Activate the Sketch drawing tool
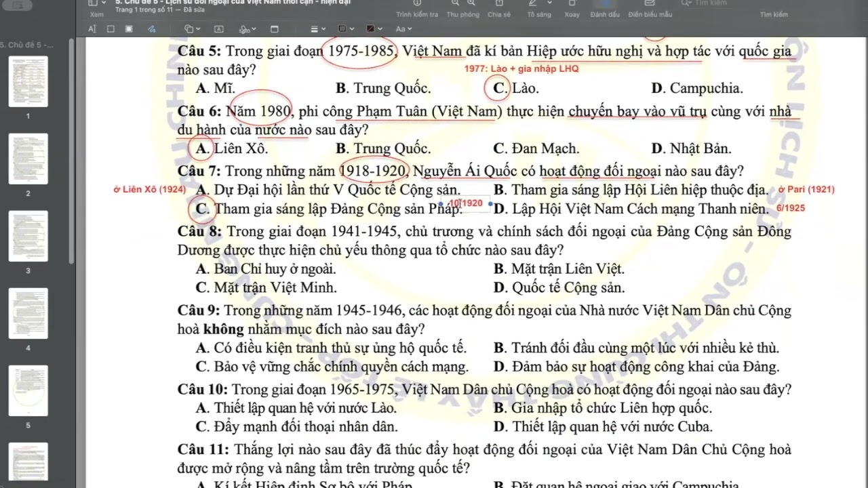This screenshot has height=488, width=868. click(151, 29)
